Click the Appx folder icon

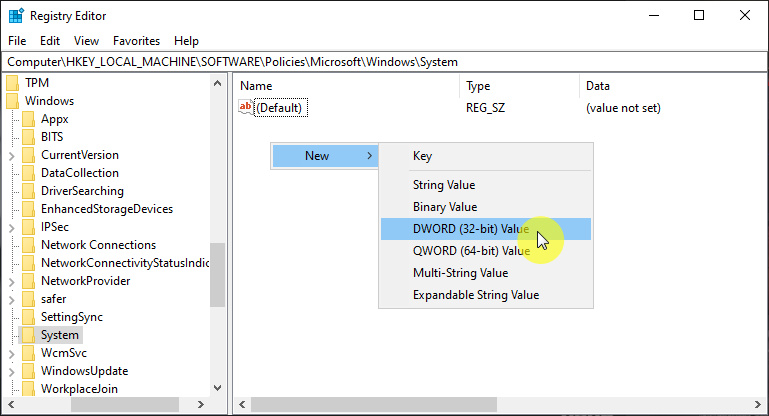(x=29, y=119)
